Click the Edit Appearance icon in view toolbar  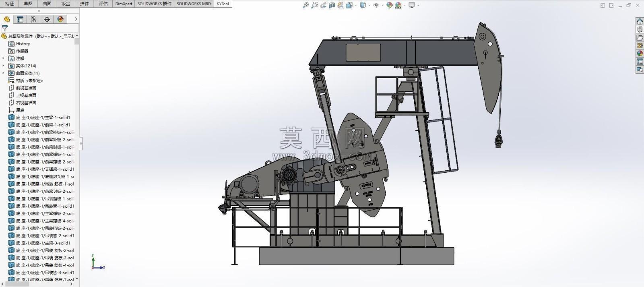point(389,5)
